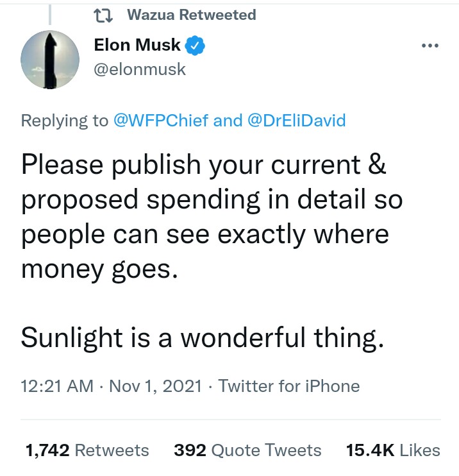Image resolution: width=459 pixels, height=476 pixels.
Task: Open the Wazua Retweeted label
Action: [x=191, y=15]
